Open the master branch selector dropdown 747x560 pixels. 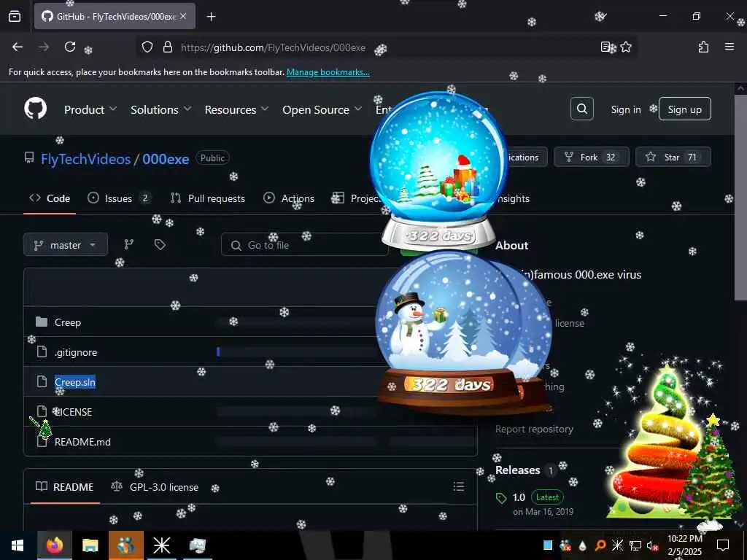click(x=66, y=245)
